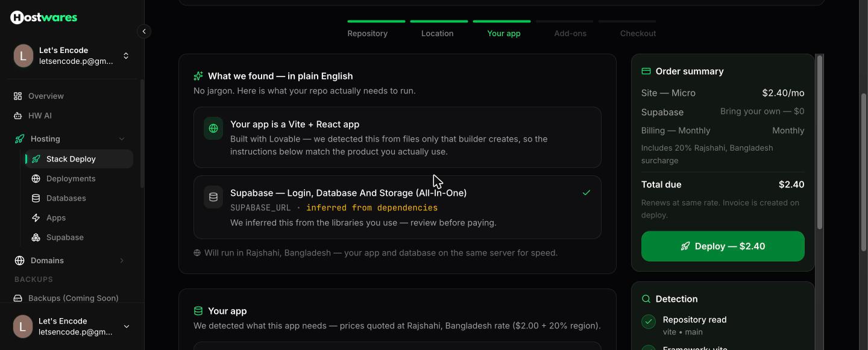Viewport: 868px width, 350px height.
Task: Click the Order summary panel scrollbar
Action: coord(820,142)
